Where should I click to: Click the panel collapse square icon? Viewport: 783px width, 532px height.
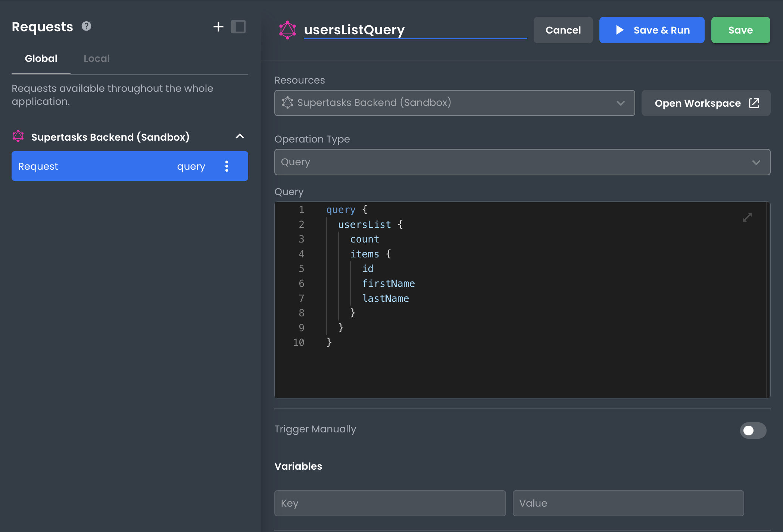coord(238,26)
